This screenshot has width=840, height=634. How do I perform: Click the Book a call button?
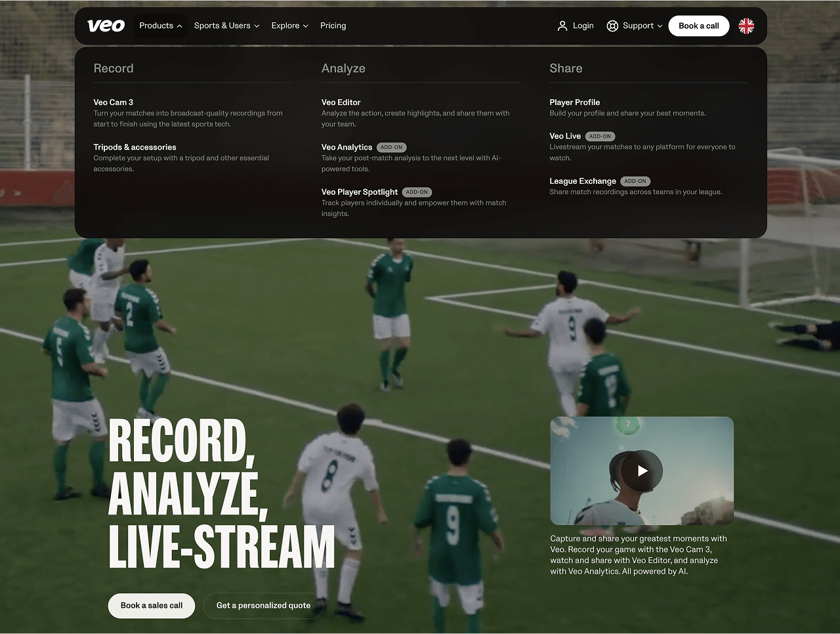(699, 26)
